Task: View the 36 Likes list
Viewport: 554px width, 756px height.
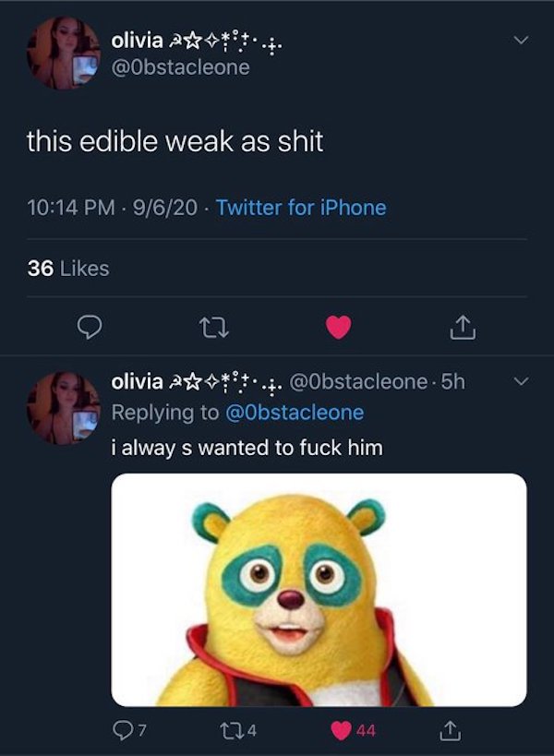Action: click(x=68, y=268)
